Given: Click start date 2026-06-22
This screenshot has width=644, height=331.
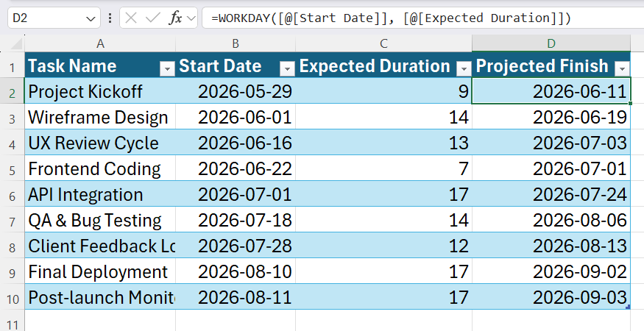Looking at the screenshot, I should tap(236, 168).
